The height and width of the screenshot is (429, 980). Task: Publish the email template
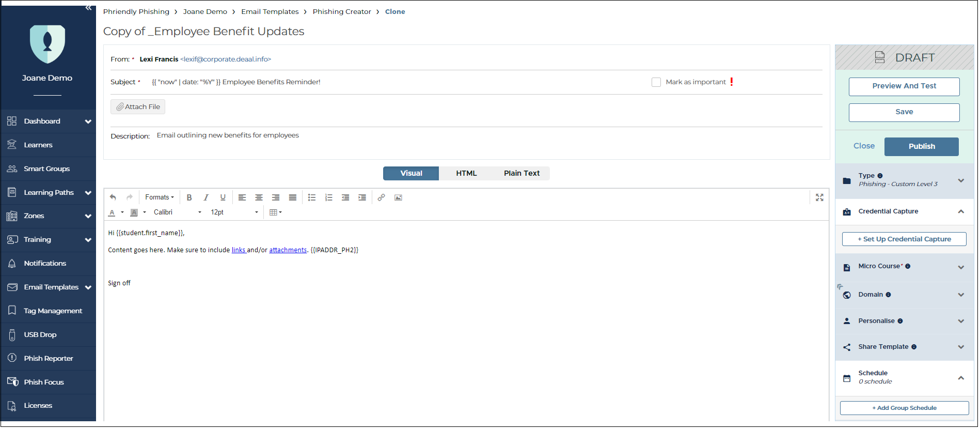click(922, 147)
